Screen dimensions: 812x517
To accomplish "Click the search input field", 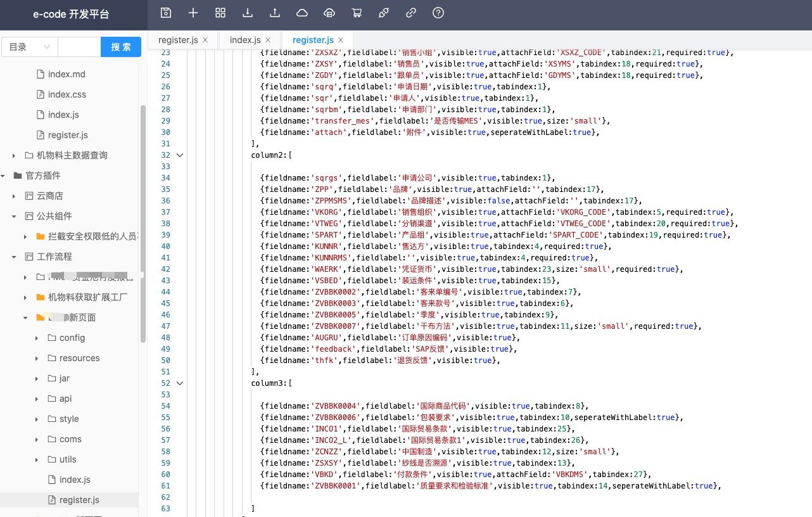I will pos(79,47).
